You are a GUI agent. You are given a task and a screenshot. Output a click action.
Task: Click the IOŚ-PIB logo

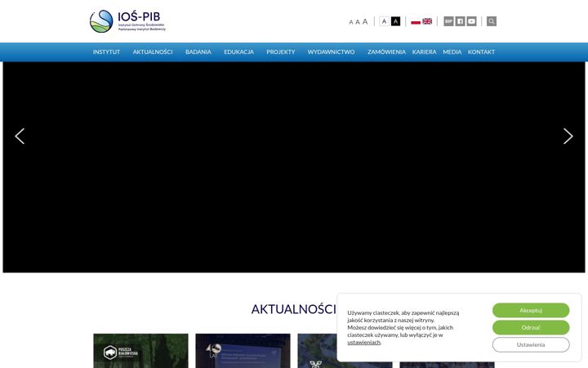127,21
